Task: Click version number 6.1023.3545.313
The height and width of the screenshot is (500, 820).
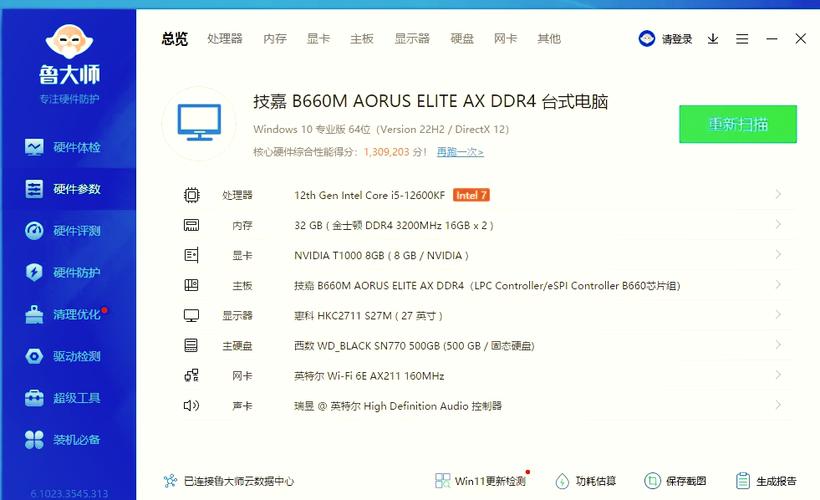Action: pyautogui.click(x=69, y=493)
